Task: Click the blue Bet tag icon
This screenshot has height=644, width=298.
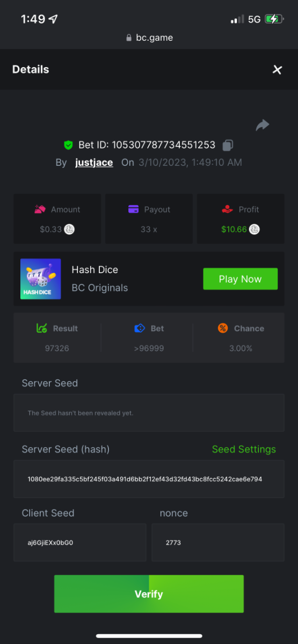Action: [139, 328]
